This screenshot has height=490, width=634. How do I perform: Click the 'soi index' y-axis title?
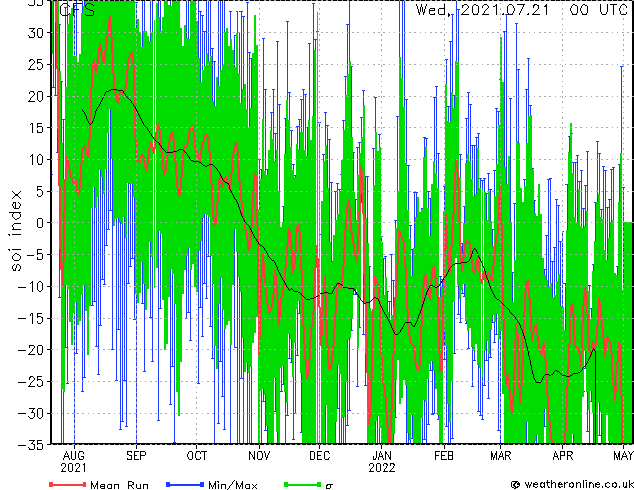(15, 231)
